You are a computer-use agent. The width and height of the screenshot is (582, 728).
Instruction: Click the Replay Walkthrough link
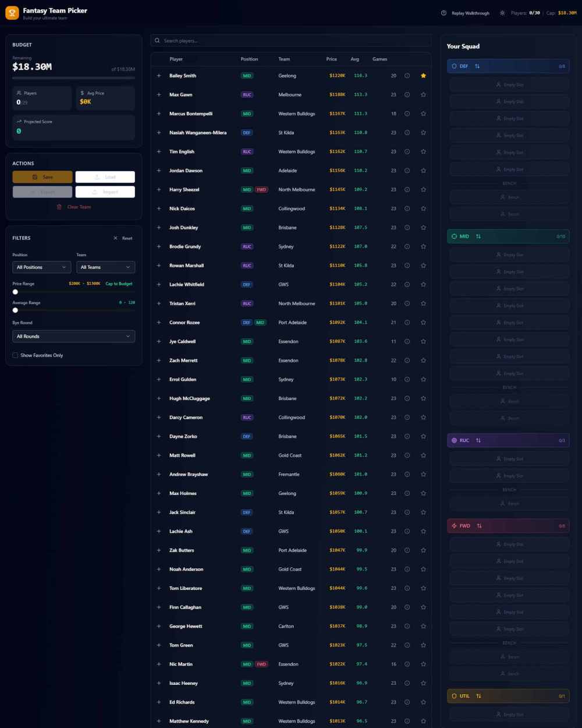tap(470, 13)
